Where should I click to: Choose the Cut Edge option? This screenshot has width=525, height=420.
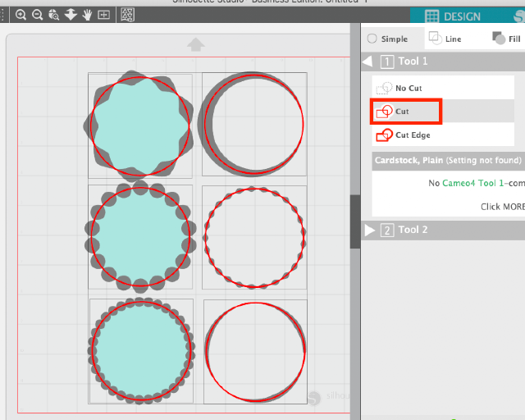click(443, 135)
